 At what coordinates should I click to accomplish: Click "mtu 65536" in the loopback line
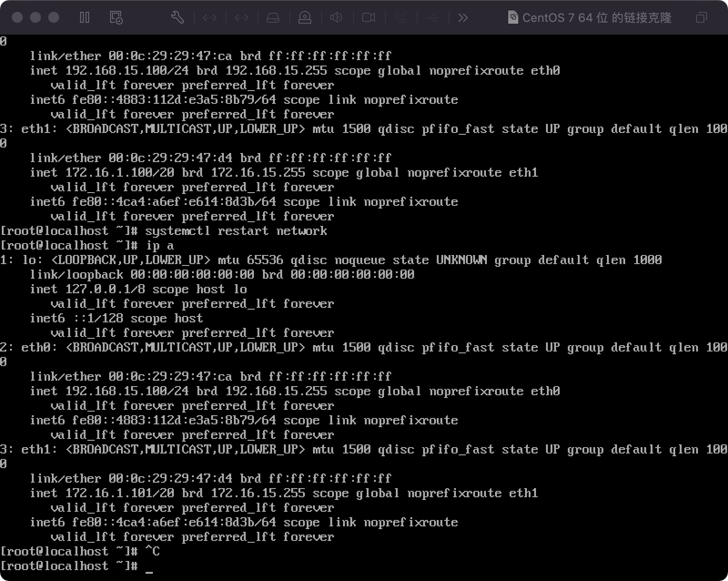tap(251, 260)
